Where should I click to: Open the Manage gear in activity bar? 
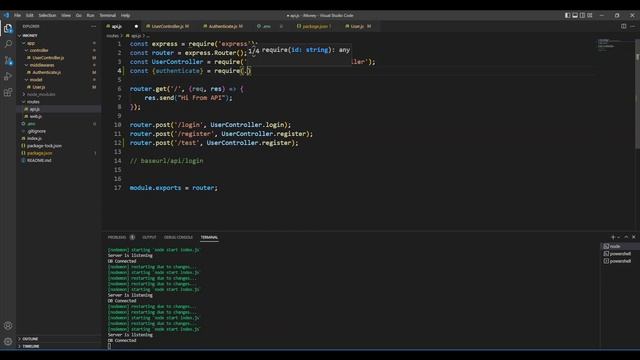pyautogui.click(x=8, y=341)
